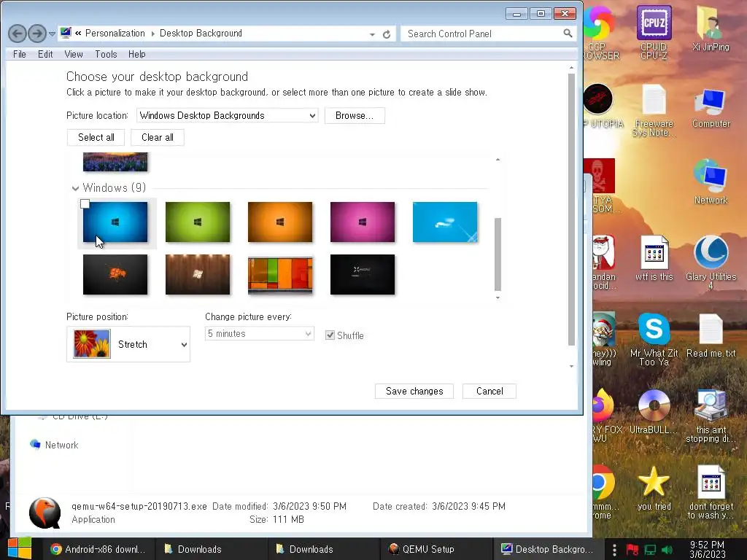
Task: Open Change picture every dropdown
Action: [259, 334]
